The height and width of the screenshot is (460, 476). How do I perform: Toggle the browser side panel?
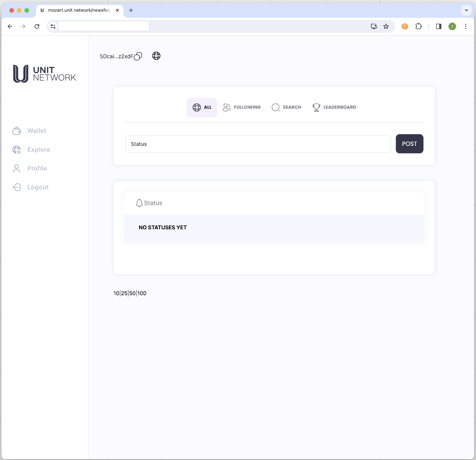pos(438,26)
